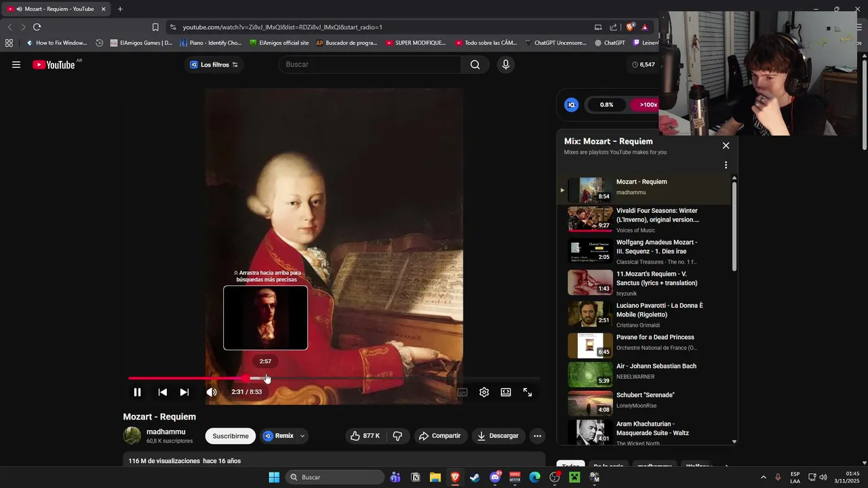The width and height of the screenshot is (868, 488).
Task: Play Wolfgang Amadeus Mozart III. Sequenz Dies irae
Action: click(x=644, y=251)
